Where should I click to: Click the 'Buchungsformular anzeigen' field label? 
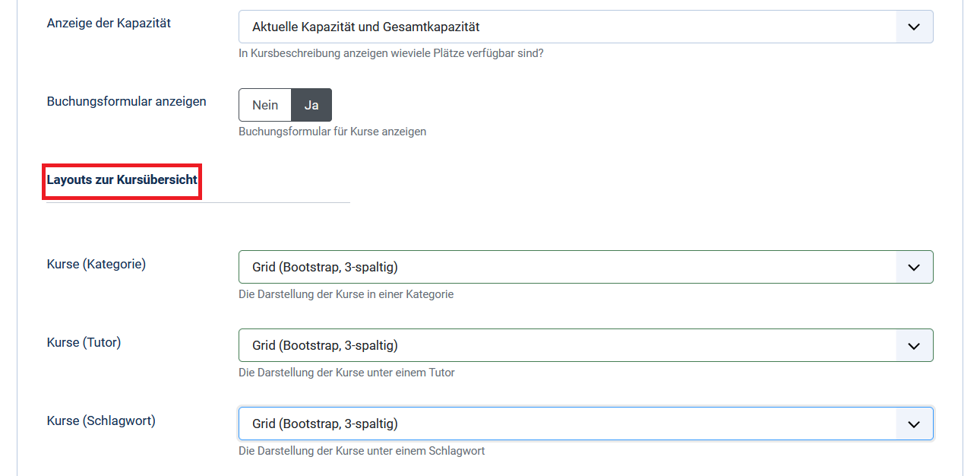(126, 101)
